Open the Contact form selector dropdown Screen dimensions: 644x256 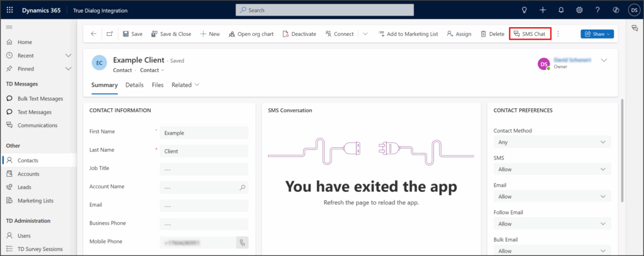pyautogui.click(x=152, y=70)
